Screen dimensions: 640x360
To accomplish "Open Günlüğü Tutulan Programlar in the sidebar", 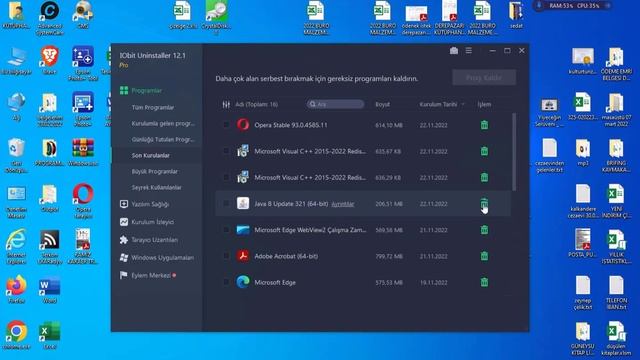I will 163,139.
